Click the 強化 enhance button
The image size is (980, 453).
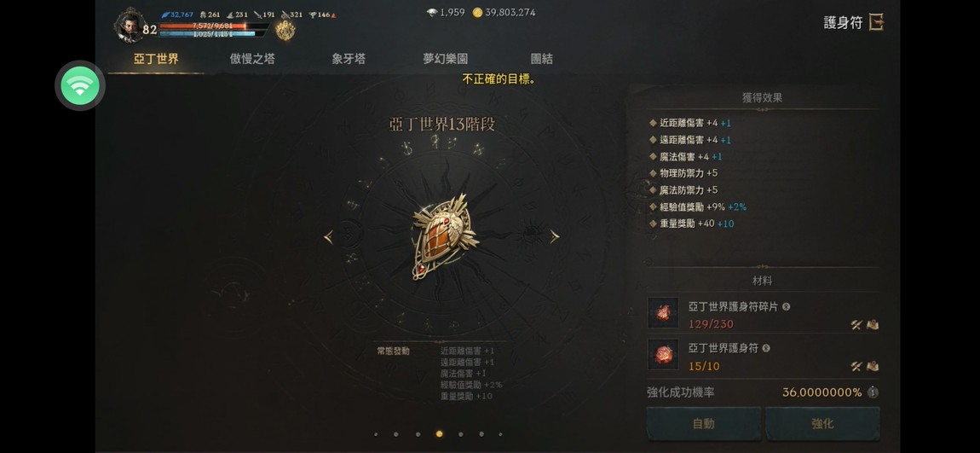(822, 424)
